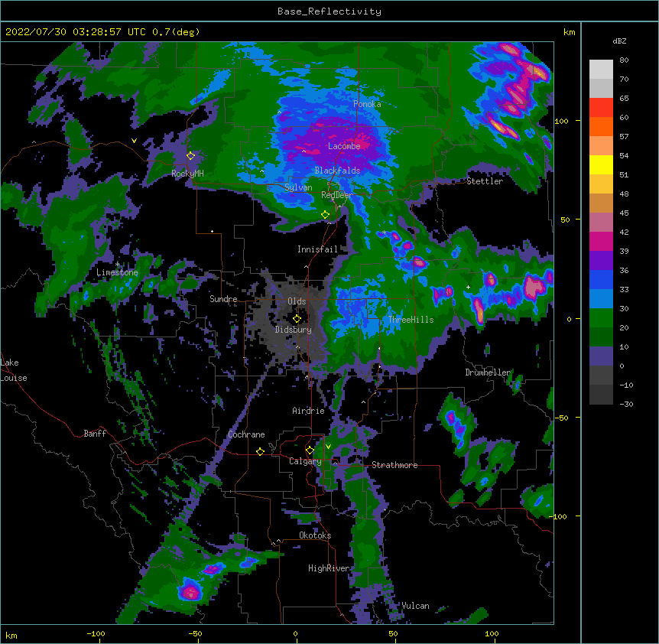Pick the orange legend swatch between 60 and 57
659x644 pixels.
(601, 127)
